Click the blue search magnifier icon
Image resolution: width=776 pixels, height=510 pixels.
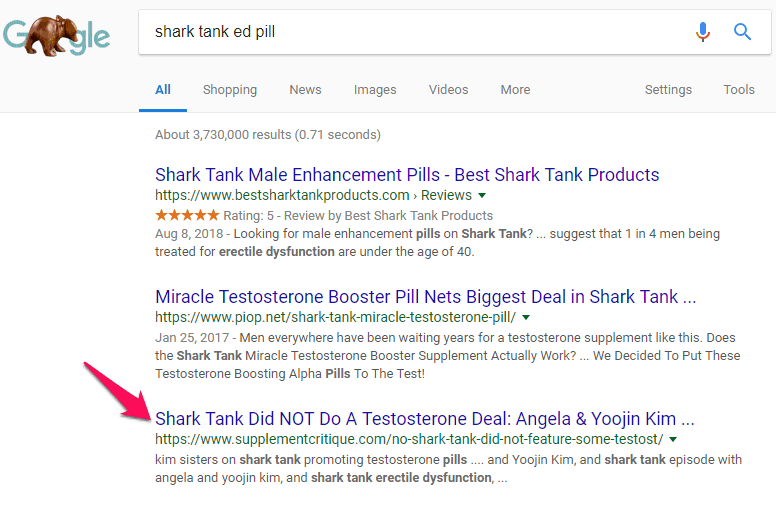pos(742,32)
